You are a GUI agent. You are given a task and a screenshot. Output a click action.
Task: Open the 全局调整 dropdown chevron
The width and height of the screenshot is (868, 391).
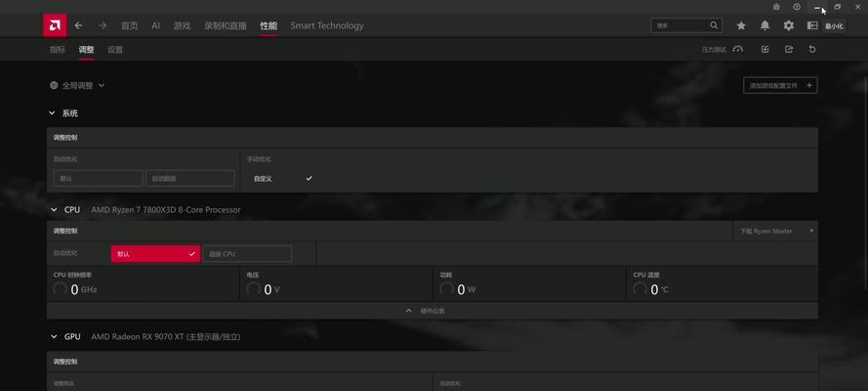102,85
